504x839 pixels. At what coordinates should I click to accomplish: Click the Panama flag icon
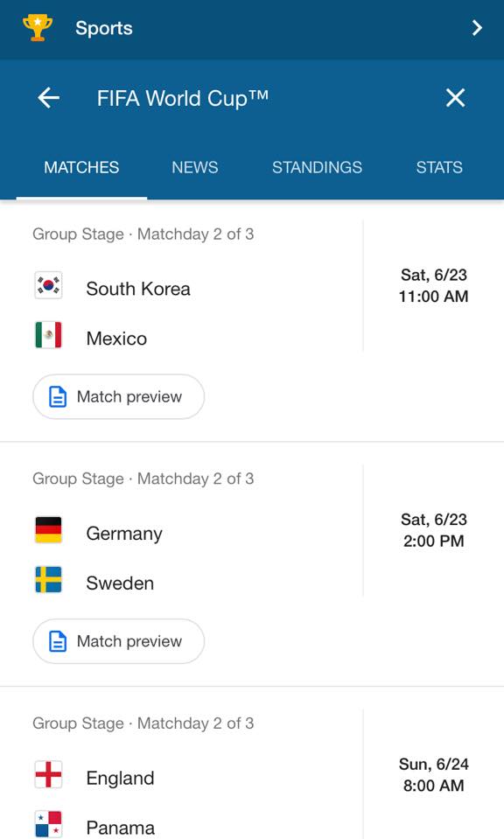pos(48,824)
